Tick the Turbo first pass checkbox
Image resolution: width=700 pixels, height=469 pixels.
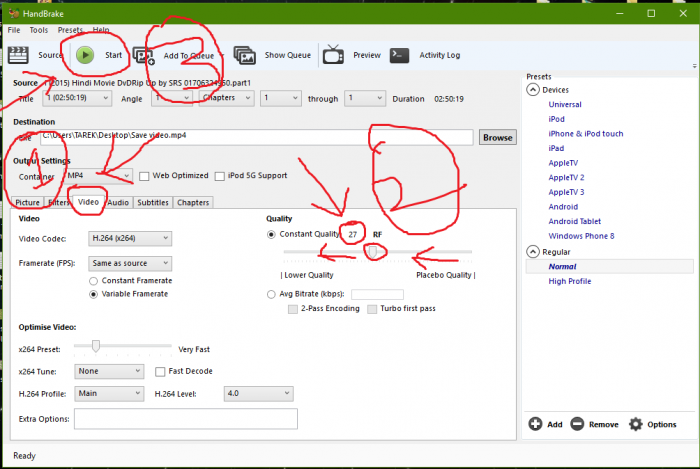pos(372,309)
